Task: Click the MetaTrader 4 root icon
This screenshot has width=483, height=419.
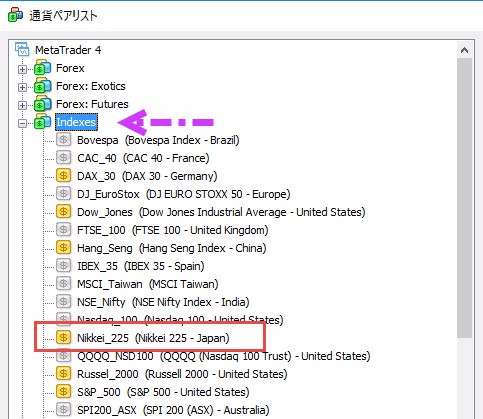Action: click(x=22, y=49)
